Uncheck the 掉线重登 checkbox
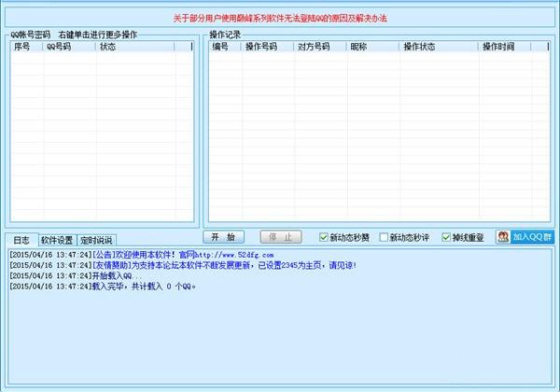560x392 pixels. coord(446,237)
